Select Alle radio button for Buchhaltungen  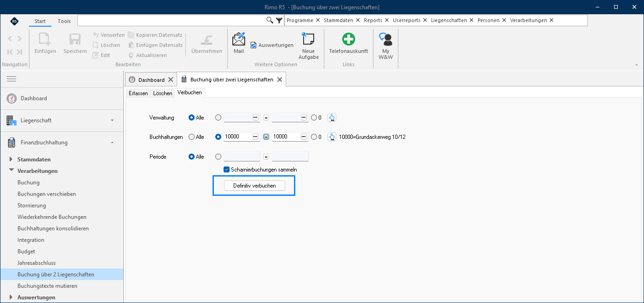coord(191,137)
